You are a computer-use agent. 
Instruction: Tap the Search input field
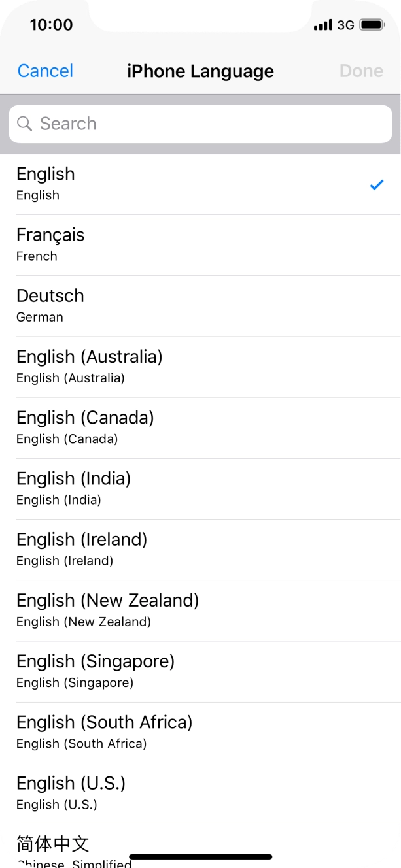click(x=200, y=124)
